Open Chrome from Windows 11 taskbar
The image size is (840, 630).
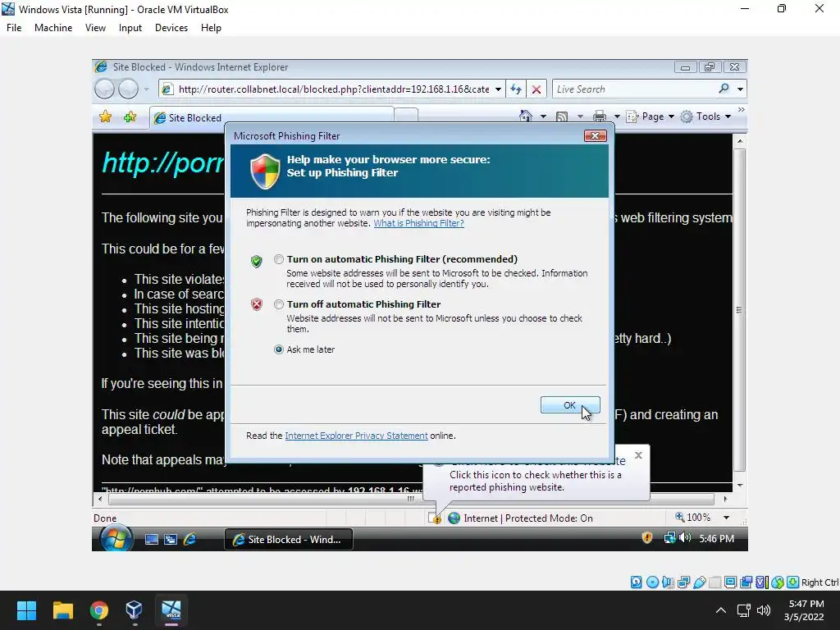coord(99,610)
